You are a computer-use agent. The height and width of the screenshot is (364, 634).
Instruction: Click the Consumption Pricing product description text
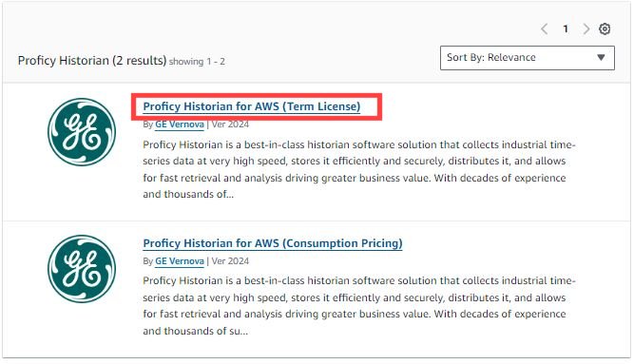pyautogui.click(x=359, y=306)
